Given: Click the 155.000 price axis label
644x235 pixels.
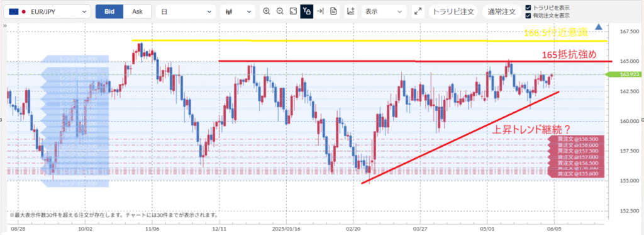Looking at the screenshot, I should click(x=630, y=181).
